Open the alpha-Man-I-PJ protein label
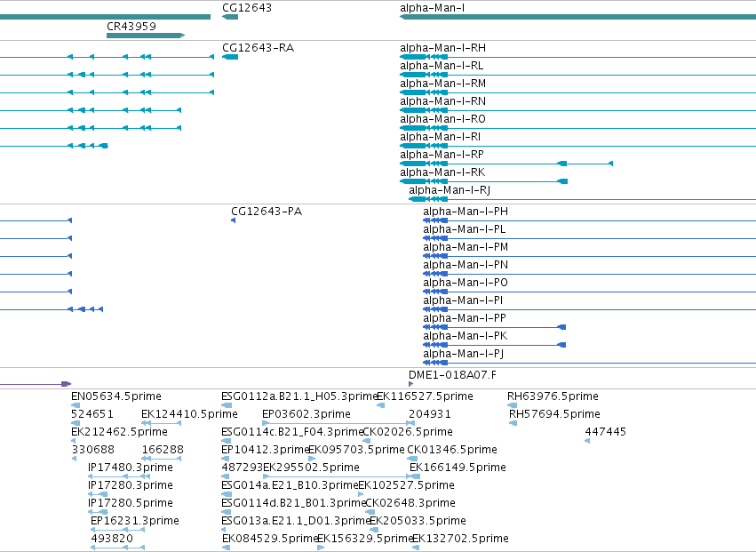The image size is (756, 552). (464, 354)
